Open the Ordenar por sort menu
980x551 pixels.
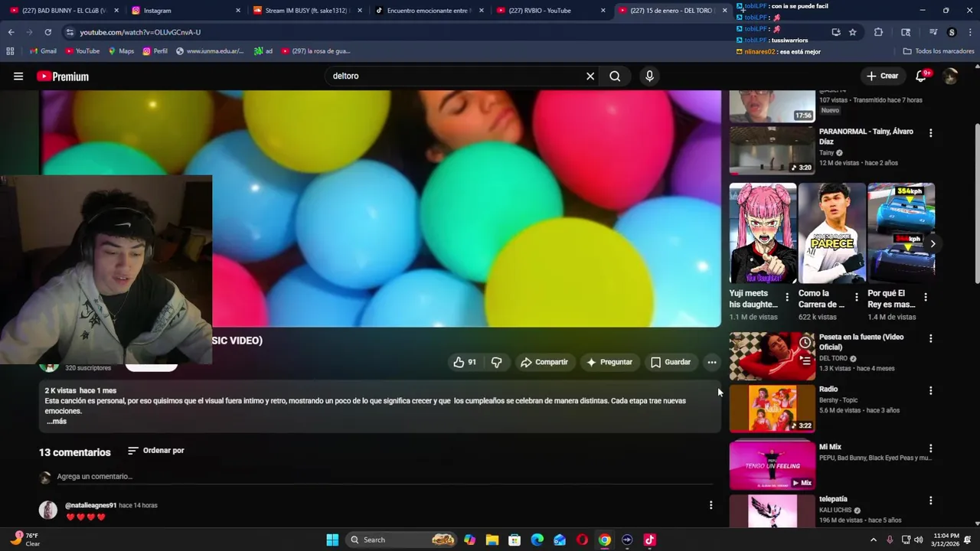pyautogui.click(x=156, y=451)
